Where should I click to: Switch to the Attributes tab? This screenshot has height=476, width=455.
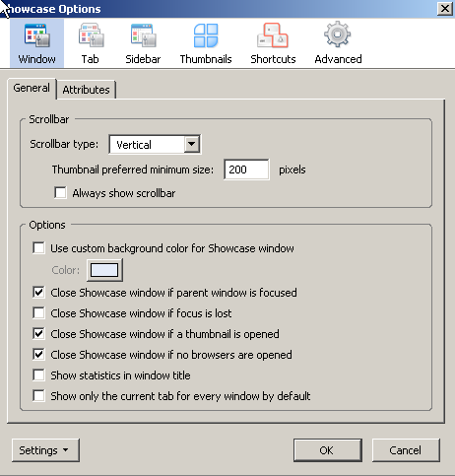tap(86, 90)
